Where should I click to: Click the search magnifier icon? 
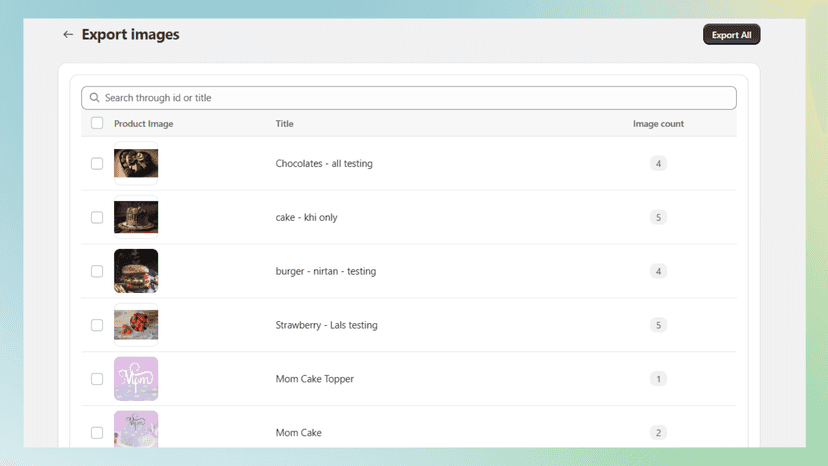pyautogui.click(x=95, y=98)
